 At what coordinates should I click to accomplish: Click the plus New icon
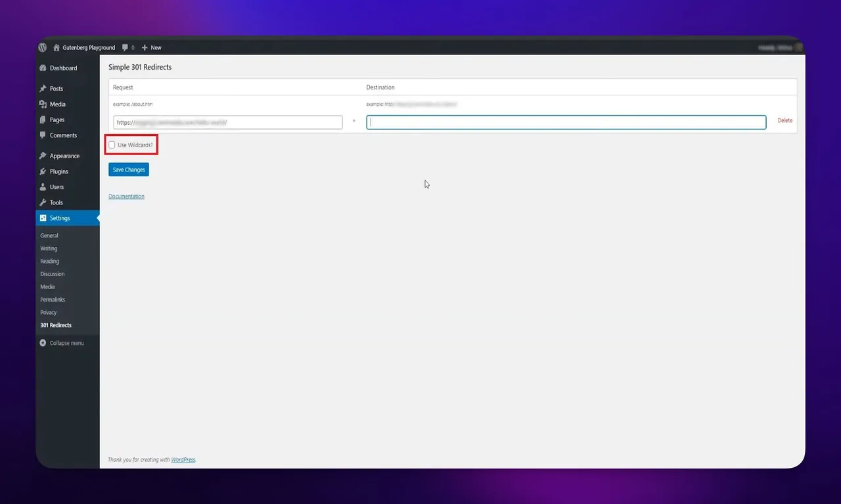145,47
